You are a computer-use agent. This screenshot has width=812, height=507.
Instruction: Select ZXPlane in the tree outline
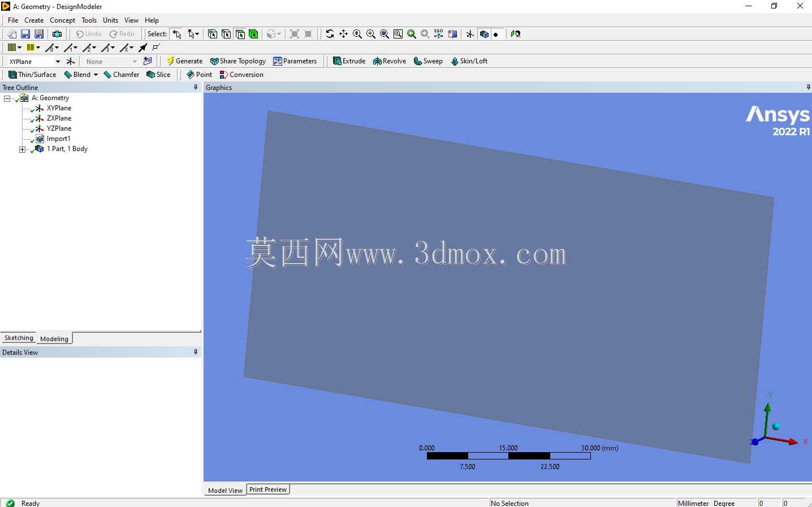pos(59,118)
